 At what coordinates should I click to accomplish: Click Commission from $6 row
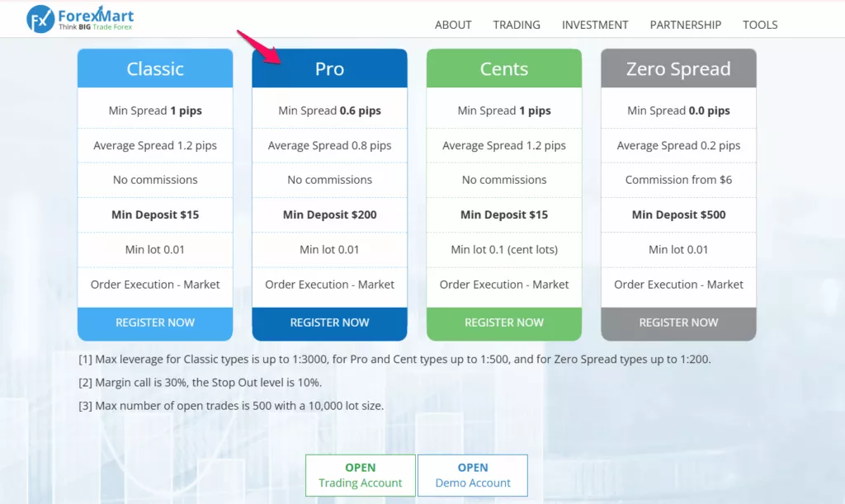(679, 180)
